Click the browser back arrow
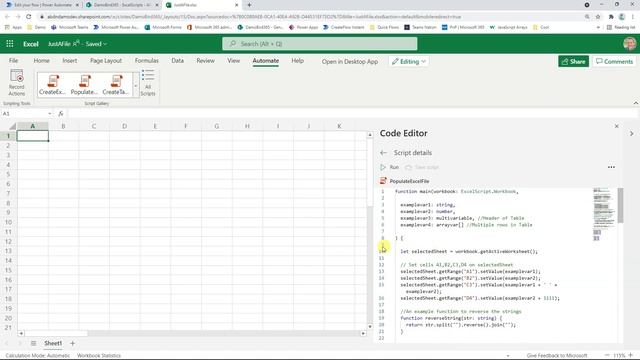The height and width of the screenshot is (360, 640). tap(7, 17)
